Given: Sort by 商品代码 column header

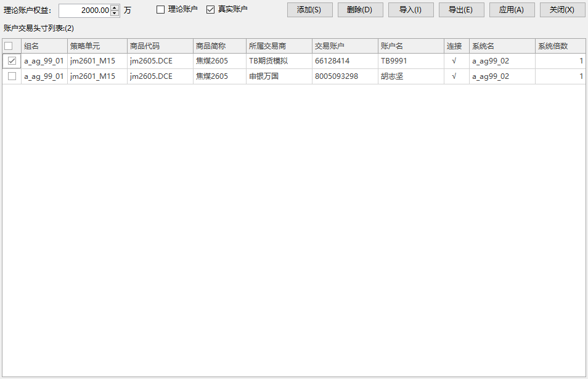Looking at the screenshot, I should point(160,46).
